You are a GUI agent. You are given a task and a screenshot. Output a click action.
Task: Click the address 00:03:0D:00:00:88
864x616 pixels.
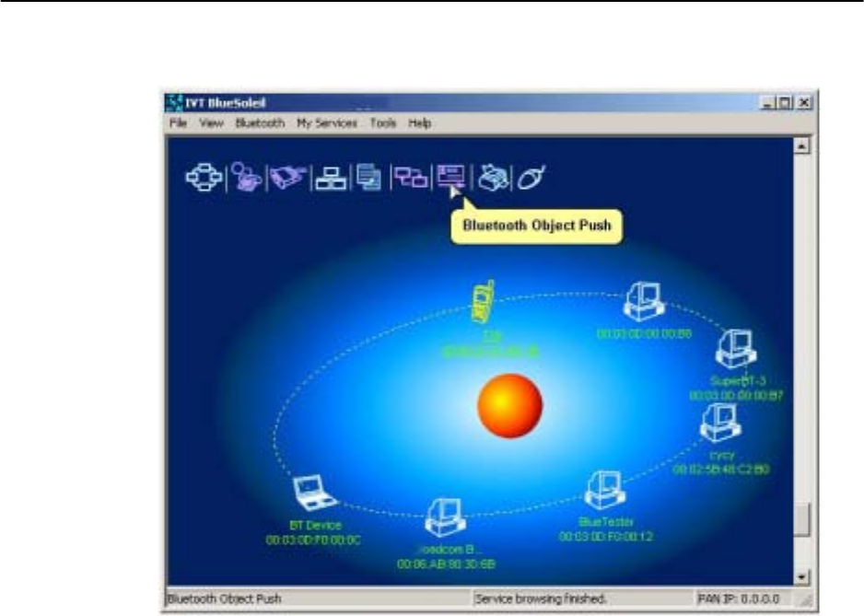[x=644, y=333]
